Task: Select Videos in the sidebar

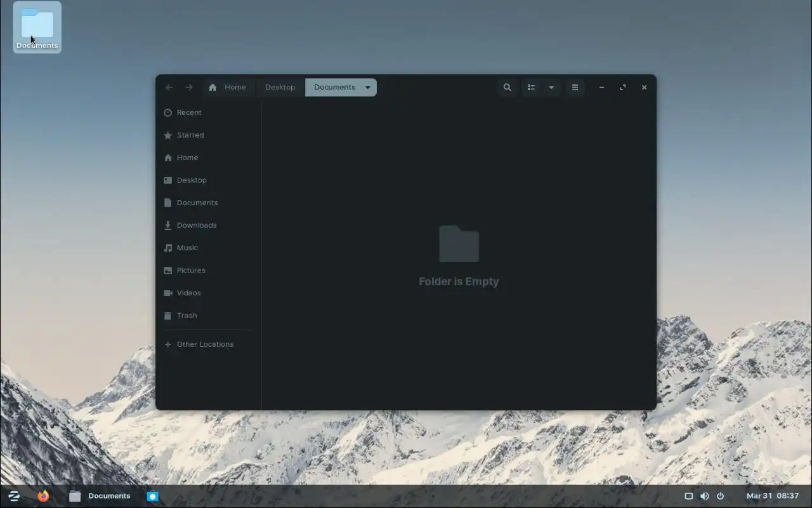Action: point(209,293)
